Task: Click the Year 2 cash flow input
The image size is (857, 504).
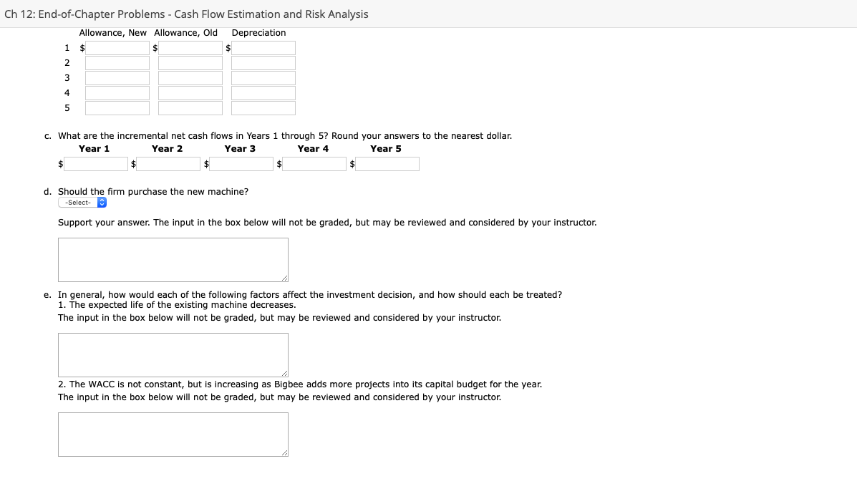Action: click(x=168, y=163)
